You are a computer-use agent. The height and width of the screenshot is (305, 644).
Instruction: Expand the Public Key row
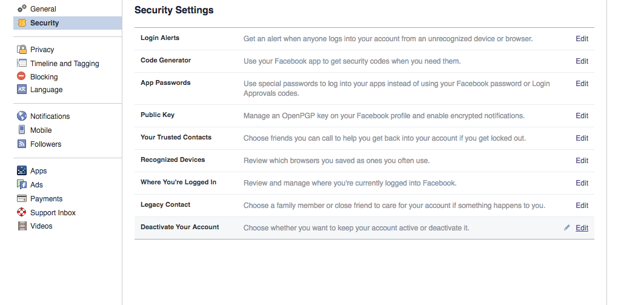pyautogui.click(x=364, y=115)
